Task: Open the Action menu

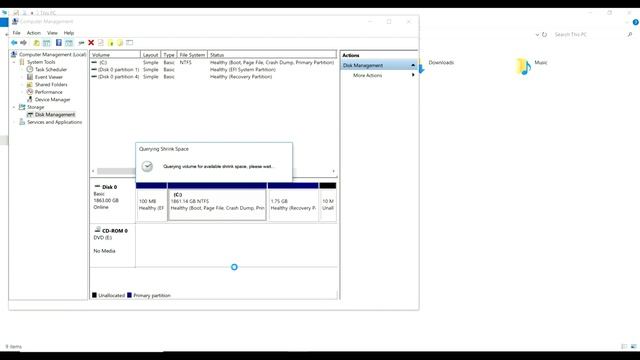Action: click(33, 33)
